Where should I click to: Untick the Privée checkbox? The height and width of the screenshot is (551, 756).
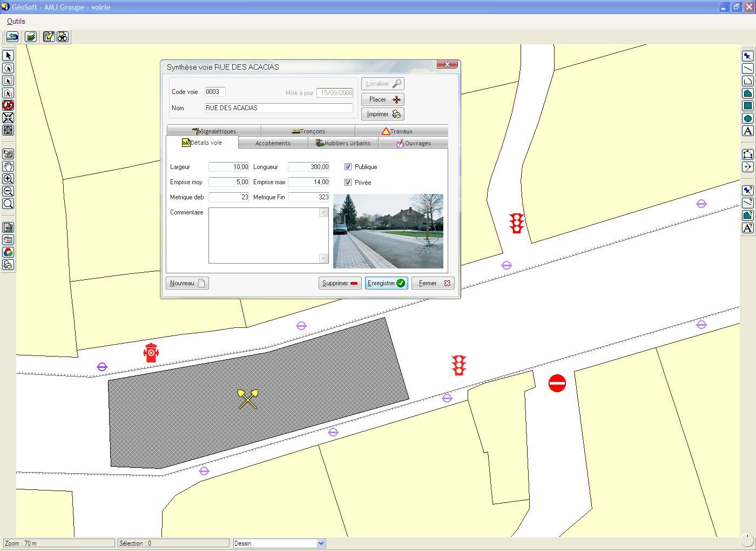click(348, 183)
